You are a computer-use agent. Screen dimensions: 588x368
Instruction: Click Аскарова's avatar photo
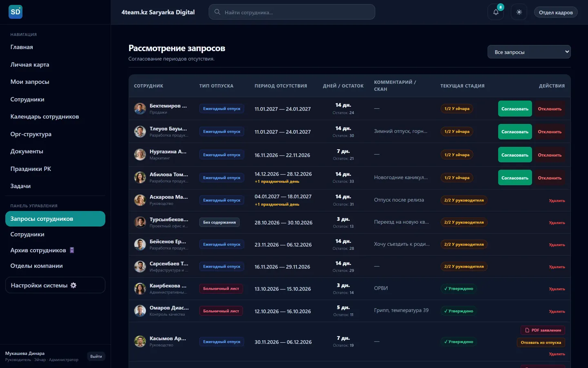click(x=140, y=200)
